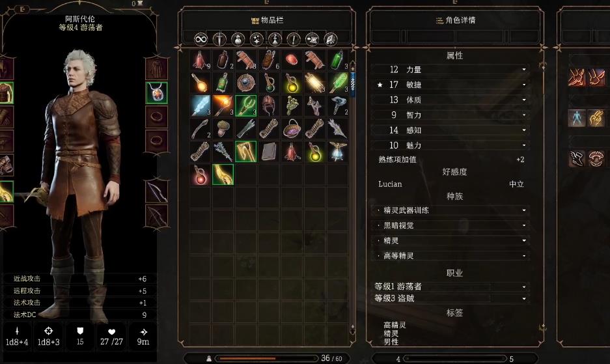The height and width of the screenshot is (364, 610).
Task: Click the leather helmet inventory item
Action: tap(268, 105)
